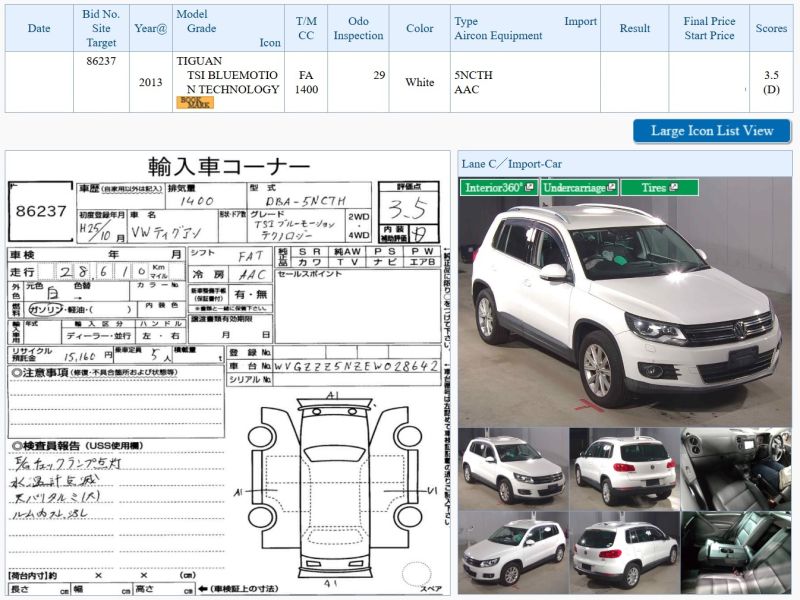Click the TIGUAN model name
Image resolution: width=800 pixels, height=600 pixels.
click(199, 61)
